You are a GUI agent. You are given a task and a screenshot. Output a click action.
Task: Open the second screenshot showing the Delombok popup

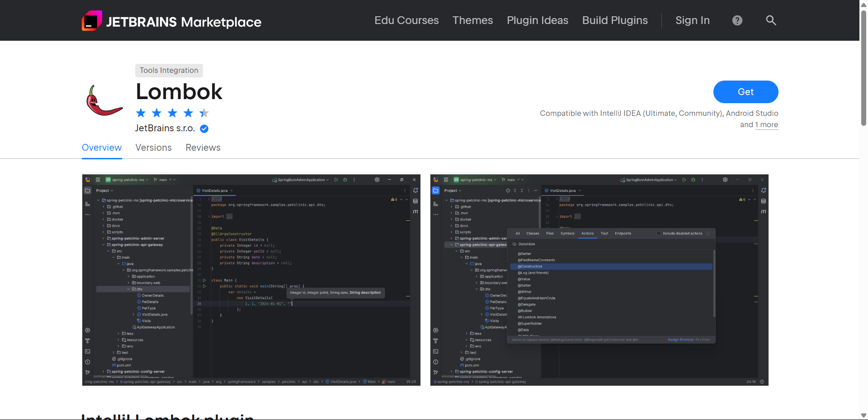[x=599, y=280]
